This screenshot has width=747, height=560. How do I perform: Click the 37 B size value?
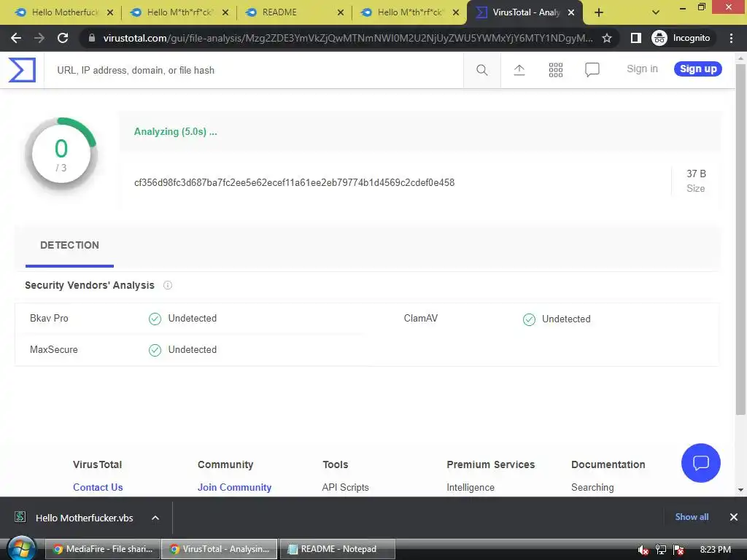(696, 174)
